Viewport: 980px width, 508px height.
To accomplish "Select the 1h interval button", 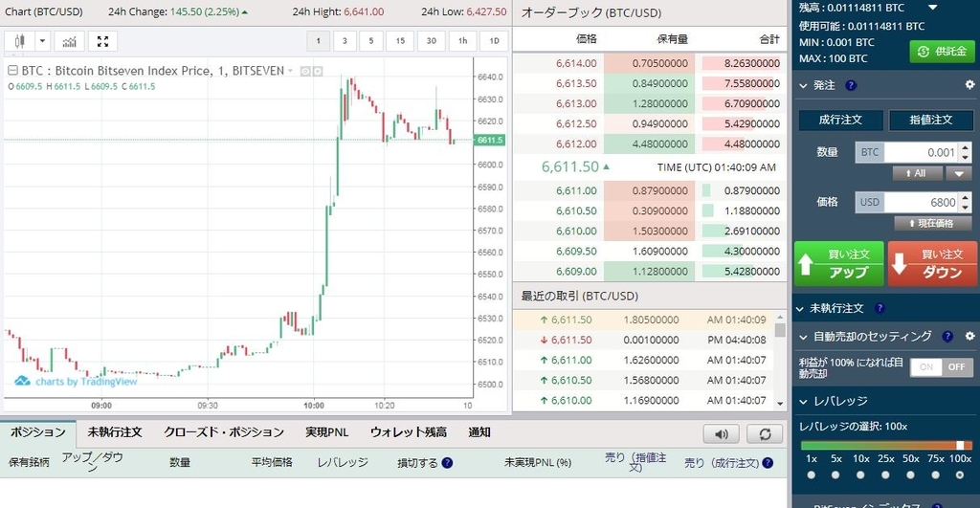I will [x=462, y=40].
